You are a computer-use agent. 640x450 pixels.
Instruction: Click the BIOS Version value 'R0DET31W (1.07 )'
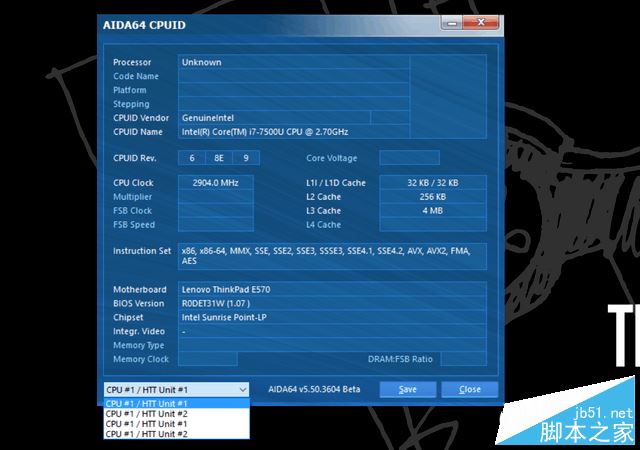[x=216, y=303]
